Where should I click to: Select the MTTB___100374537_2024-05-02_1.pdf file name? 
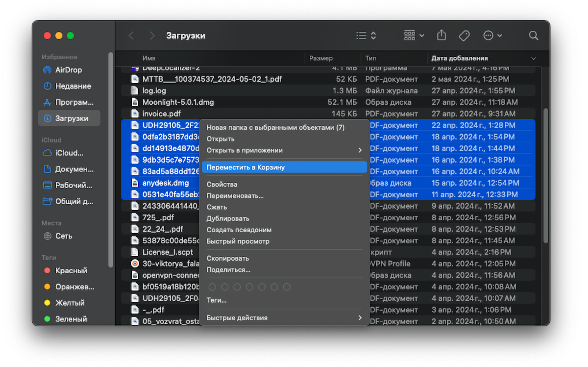click(x=212, y=79)
